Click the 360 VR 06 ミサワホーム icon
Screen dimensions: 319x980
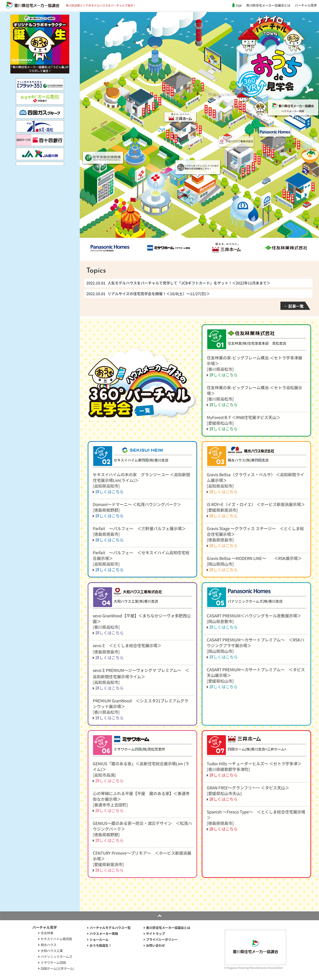point(102,745)
